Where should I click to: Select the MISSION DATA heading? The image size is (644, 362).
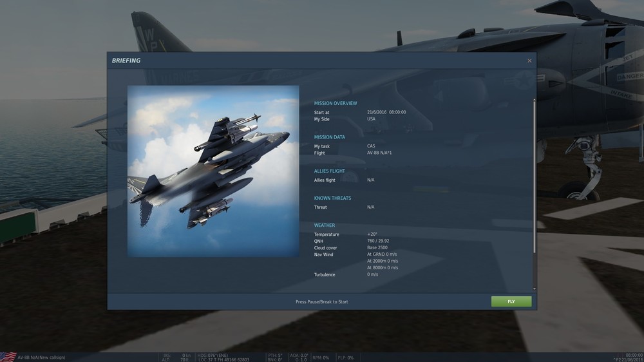pos(329,137)
